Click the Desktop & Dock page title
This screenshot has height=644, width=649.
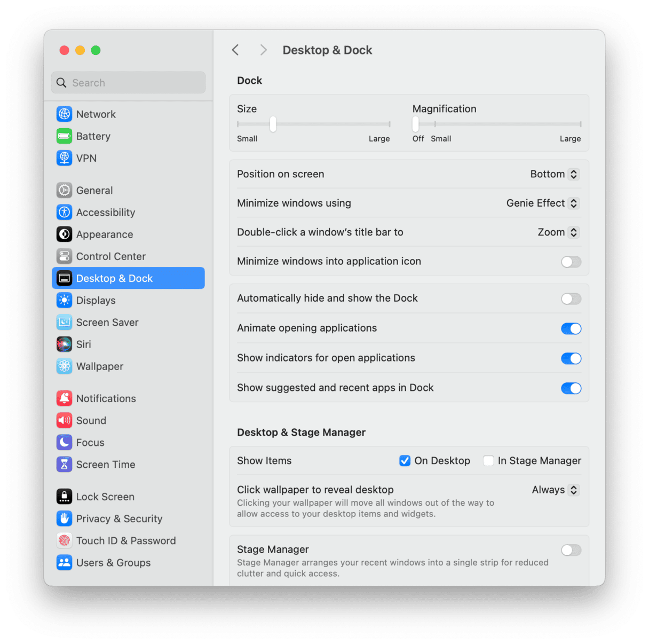327,50
